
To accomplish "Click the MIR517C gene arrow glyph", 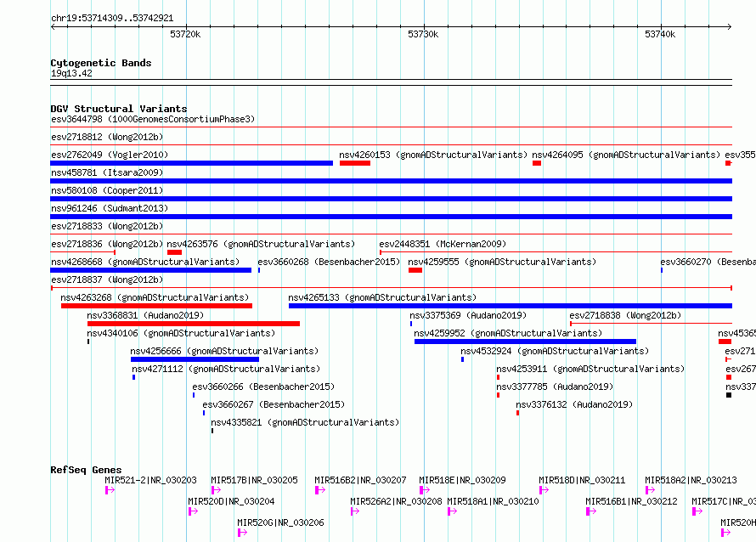I will tap(697, 511).
